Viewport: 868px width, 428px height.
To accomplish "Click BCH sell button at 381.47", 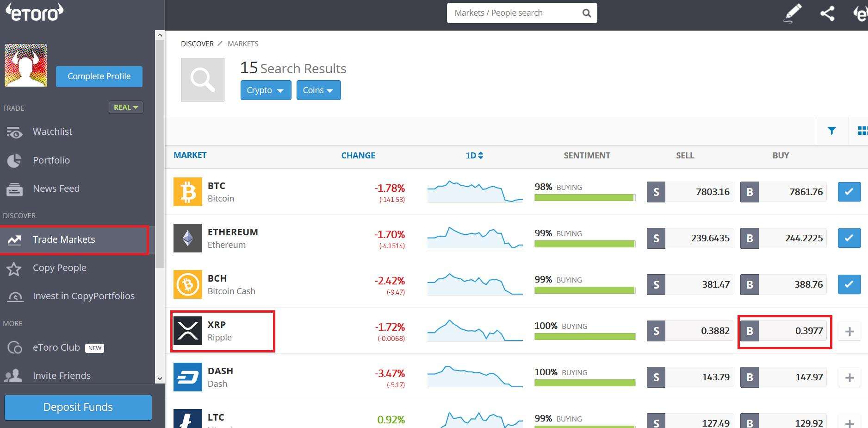I will tap(690, 284).
